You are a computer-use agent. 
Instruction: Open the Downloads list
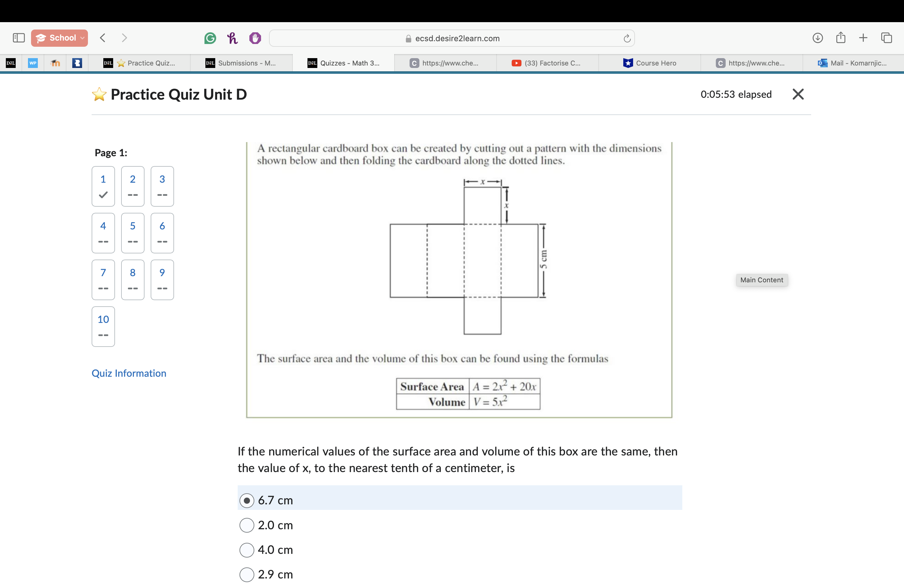click(819, 38)
